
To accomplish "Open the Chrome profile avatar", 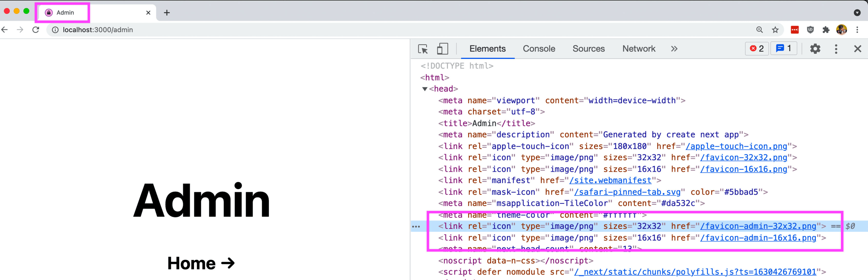I will 842,30.
